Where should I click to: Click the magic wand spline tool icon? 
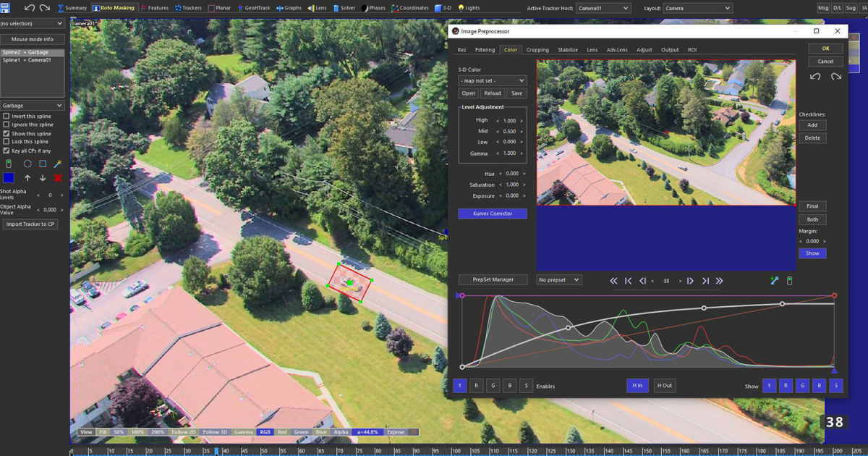click(x=58, y=164)
